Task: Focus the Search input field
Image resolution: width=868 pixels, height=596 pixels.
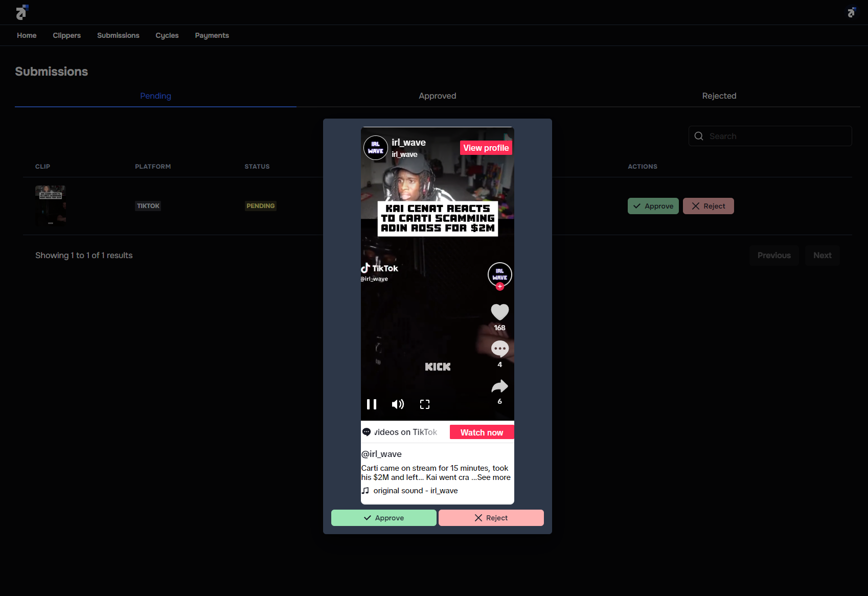Action: (x=770, y=136)
